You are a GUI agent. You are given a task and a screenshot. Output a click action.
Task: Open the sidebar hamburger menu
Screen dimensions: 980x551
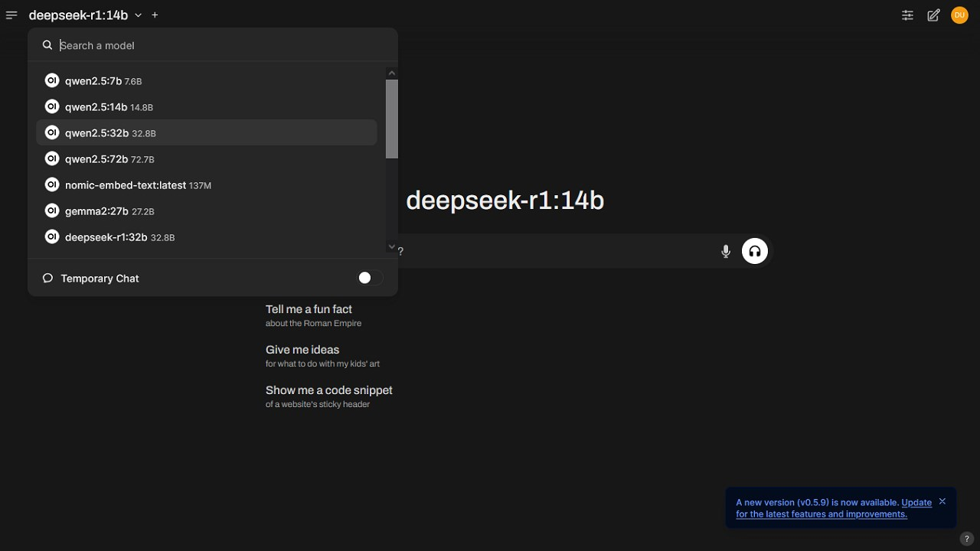coord(11,15)
